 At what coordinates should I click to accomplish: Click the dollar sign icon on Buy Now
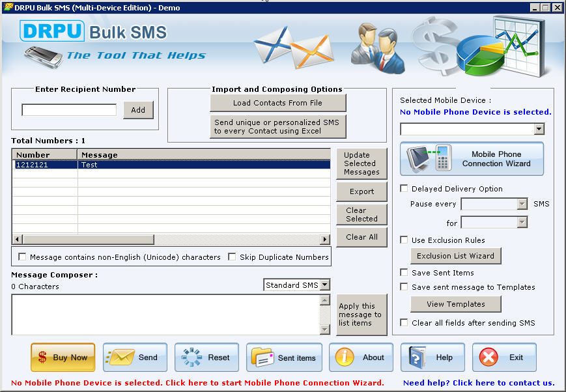42,357
